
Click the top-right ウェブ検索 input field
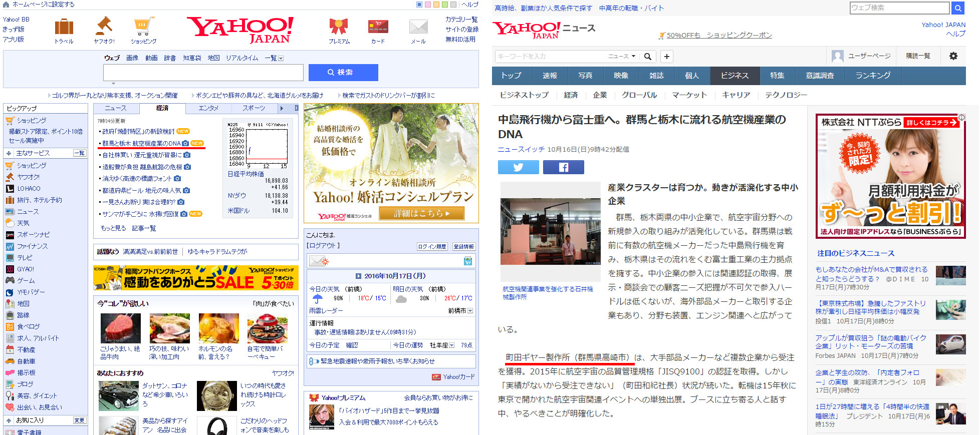[900, 8]
